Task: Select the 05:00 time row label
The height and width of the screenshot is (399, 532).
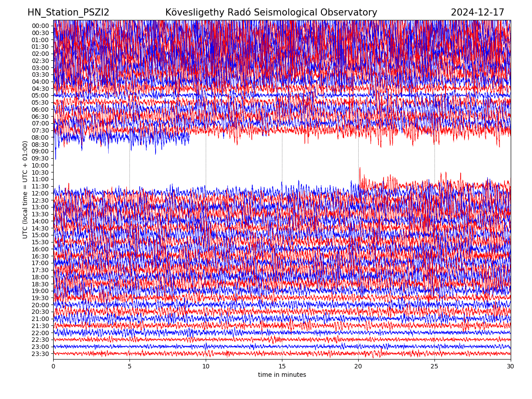Action: click(40, 95)
